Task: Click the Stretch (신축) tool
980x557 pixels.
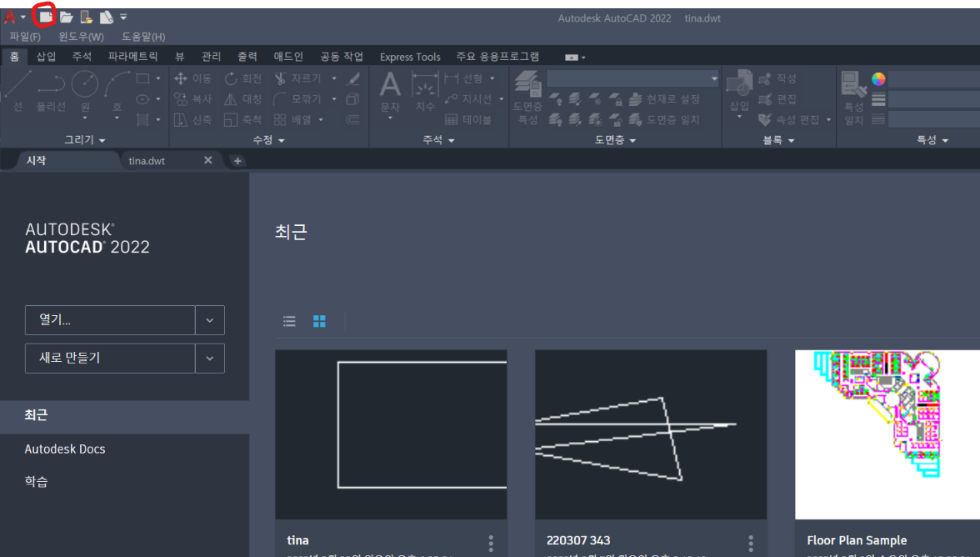Action: click(192, 119)
